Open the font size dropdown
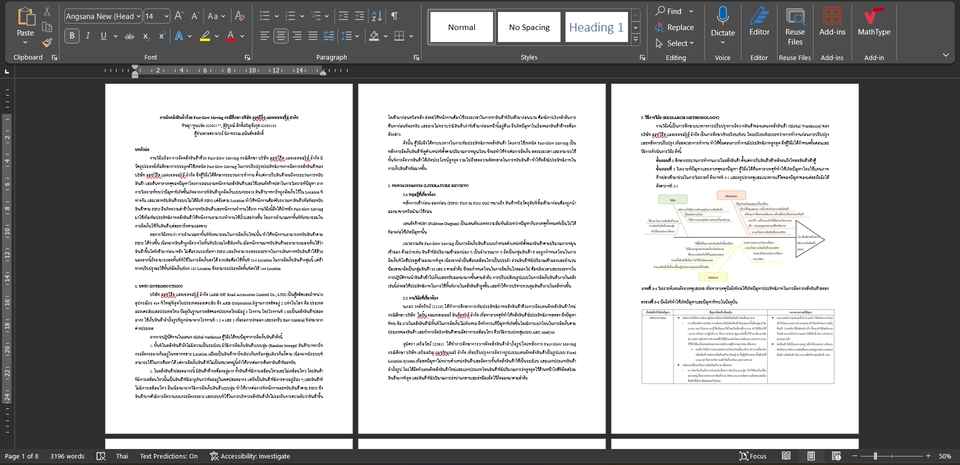 [167, 17]
